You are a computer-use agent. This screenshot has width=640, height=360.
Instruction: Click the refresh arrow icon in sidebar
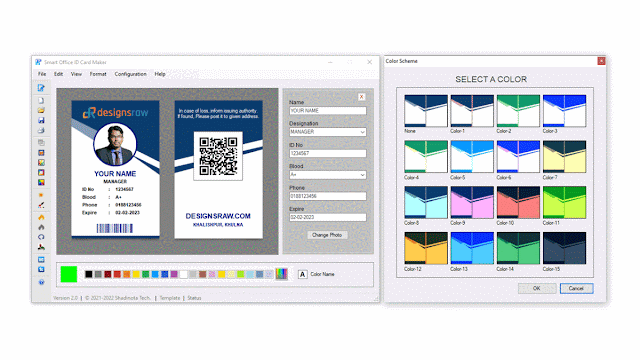41,237
